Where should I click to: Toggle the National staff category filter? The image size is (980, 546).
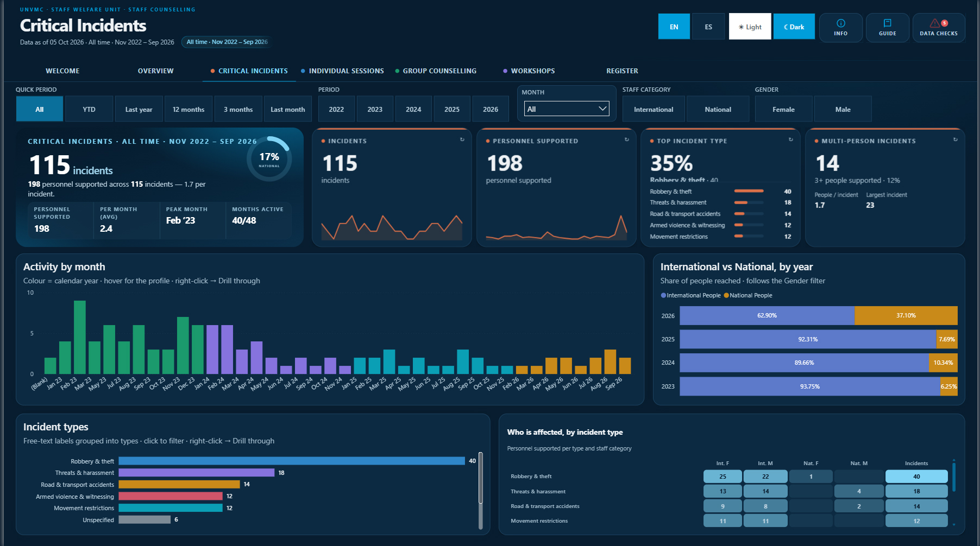(x=718, y=109)
